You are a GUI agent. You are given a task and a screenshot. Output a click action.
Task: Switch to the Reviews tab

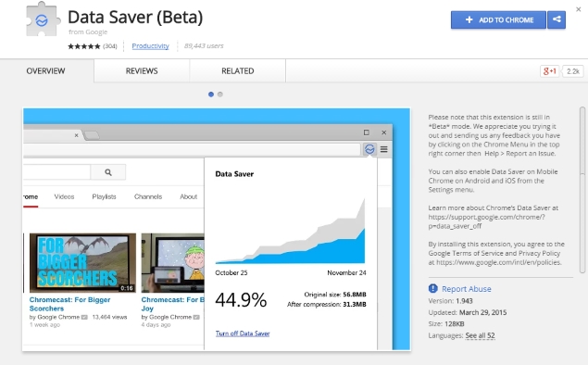[142, 71]
